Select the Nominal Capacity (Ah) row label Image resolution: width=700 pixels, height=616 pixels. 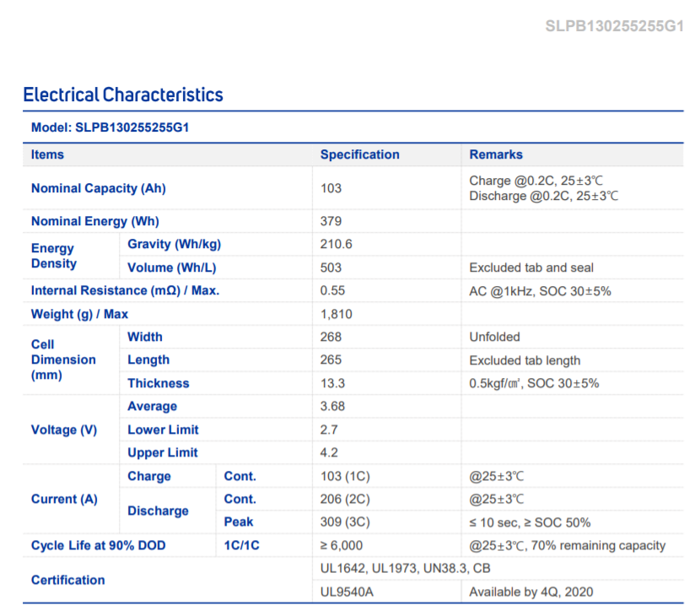tap(99, 188)
